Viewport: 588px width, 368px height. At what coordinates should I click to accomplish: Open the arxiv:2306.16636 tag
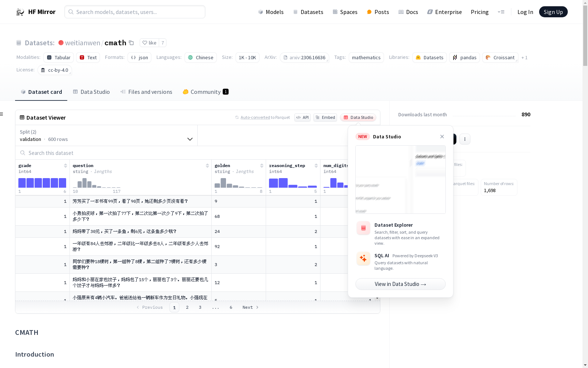click(304, 57)
